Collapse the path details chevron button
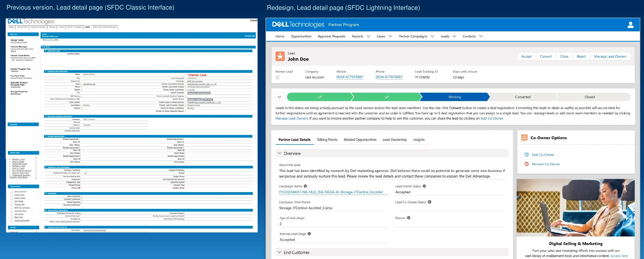644x259 pixels. 279,97
